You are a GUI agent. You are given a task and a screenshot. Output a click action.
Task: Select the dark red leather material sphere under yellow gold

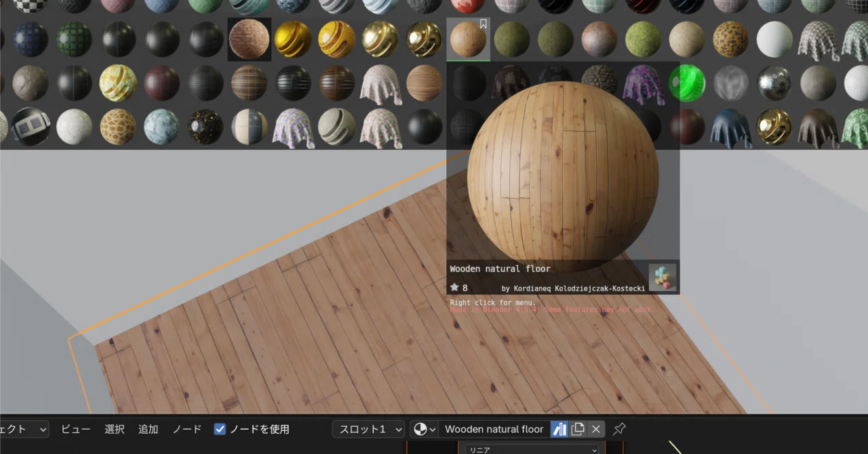(x=161, y=83)
